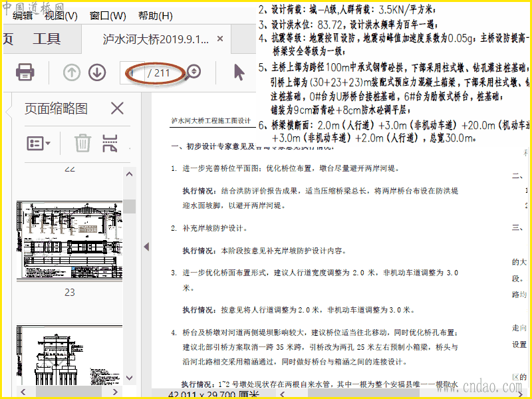The image size is (532, 399).
Task: Go to previous page with up arrow
Action: pos(72,72)
